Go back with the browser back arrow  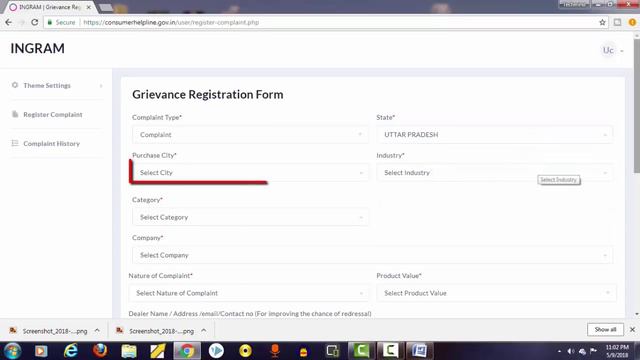coord(8,22)
